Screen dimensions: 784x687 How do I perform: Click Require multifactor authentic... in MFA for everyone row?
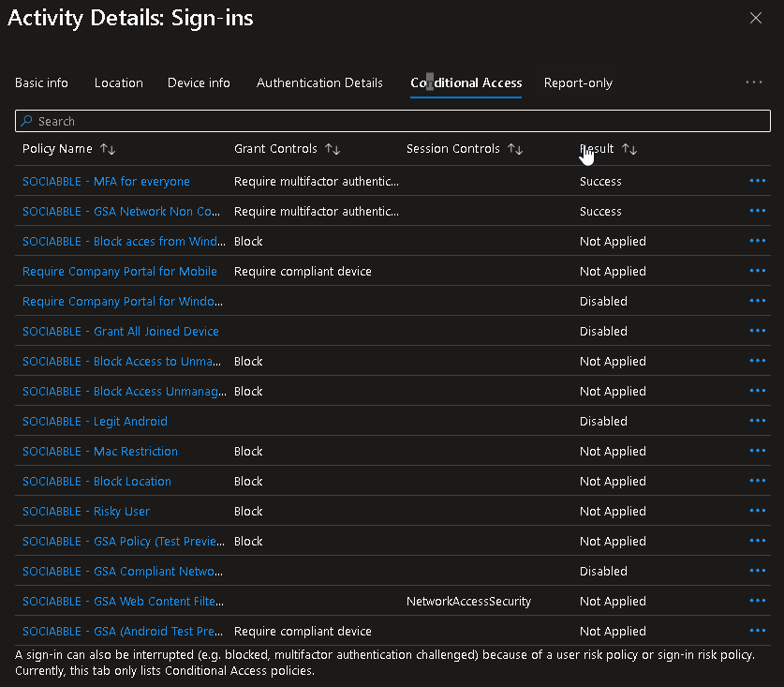pos(316,181)
